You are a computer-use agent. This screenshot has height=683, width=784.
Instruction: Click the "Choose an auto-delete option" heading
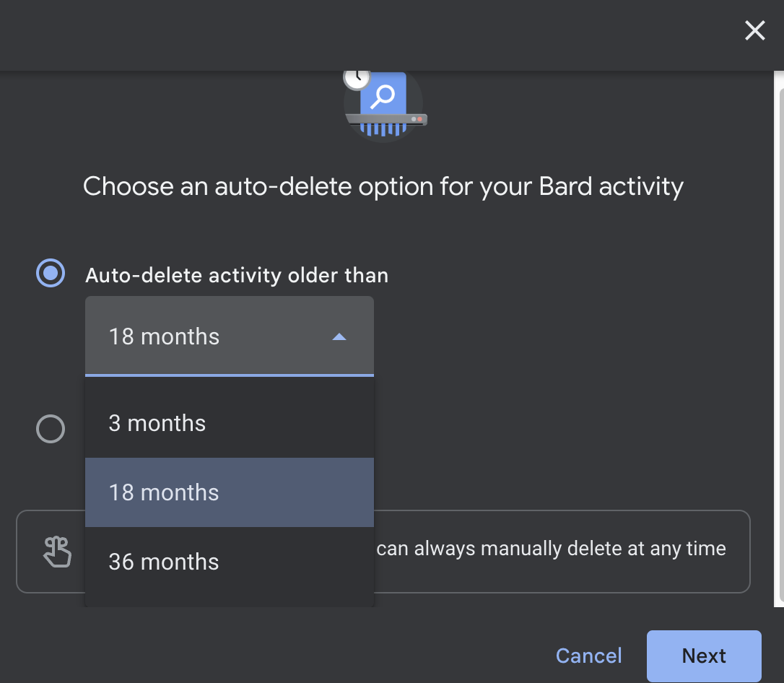coord(383,186)
